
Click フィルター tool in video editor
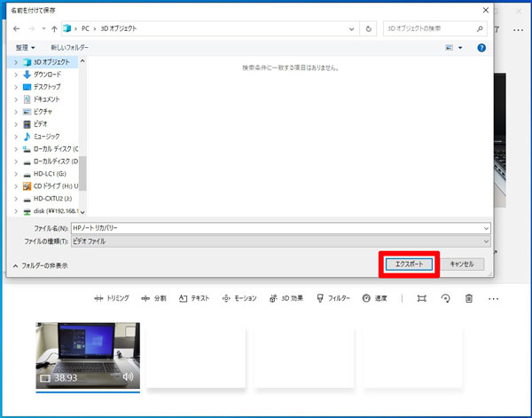point(333,298)
